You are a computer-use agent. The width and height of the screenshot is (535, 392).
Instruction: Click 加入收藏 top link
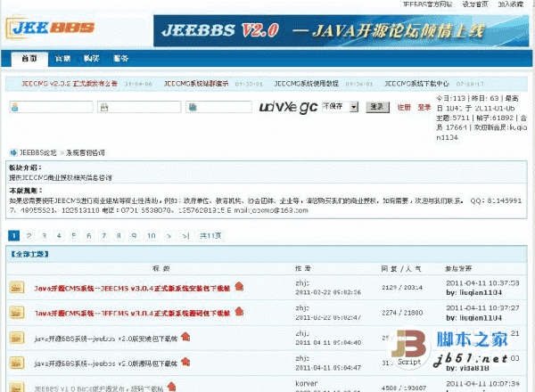tap(510, 4)
